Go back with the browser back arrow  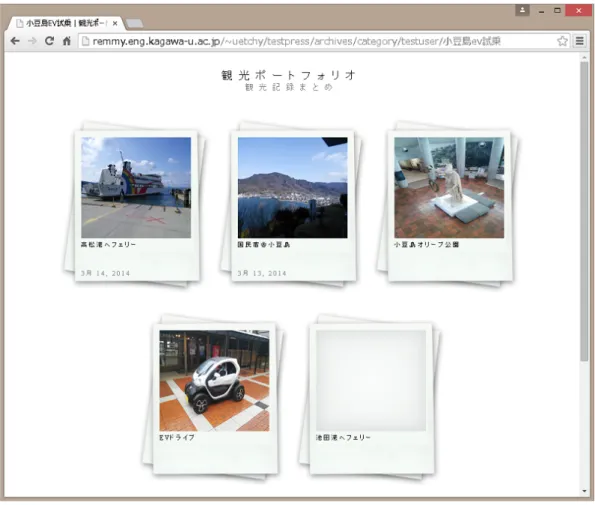pyautogui.click(x=15, y=41)
